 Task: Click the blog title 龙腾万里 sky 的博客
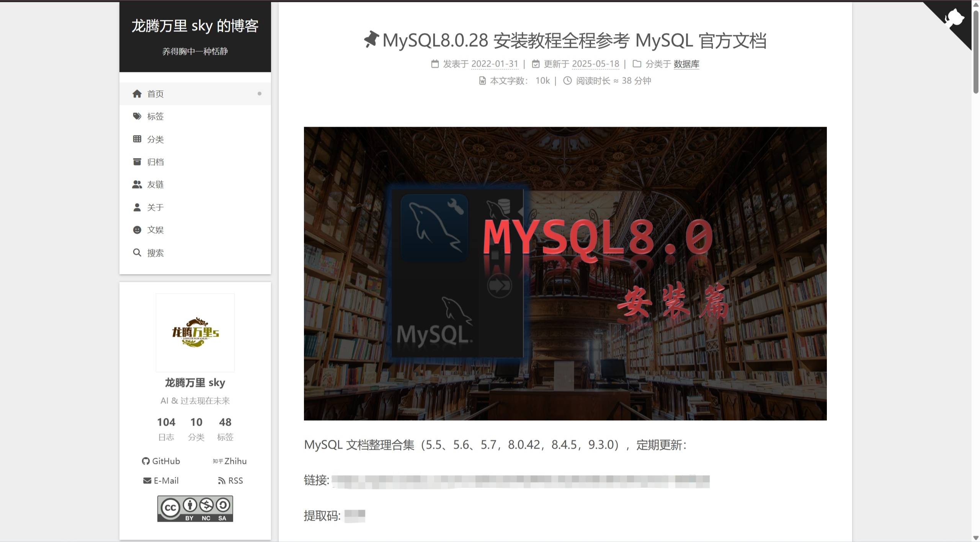tap(195, 26)
